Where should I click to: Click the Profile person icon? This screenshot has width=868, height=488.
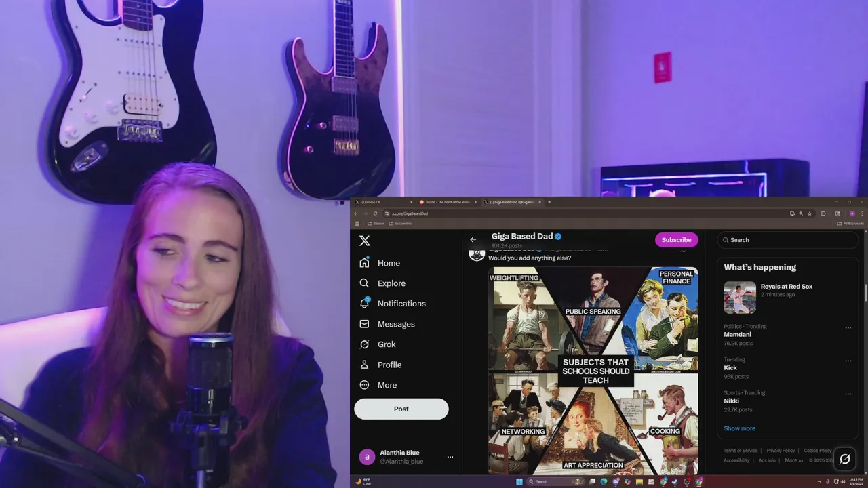click(x=364, y=365)
